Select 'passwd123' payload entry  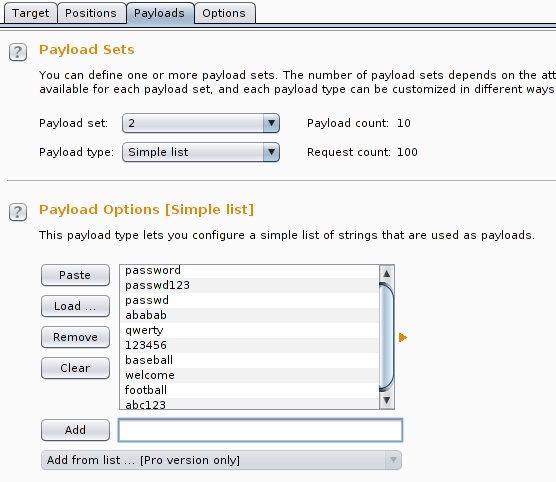coord(249,285)
